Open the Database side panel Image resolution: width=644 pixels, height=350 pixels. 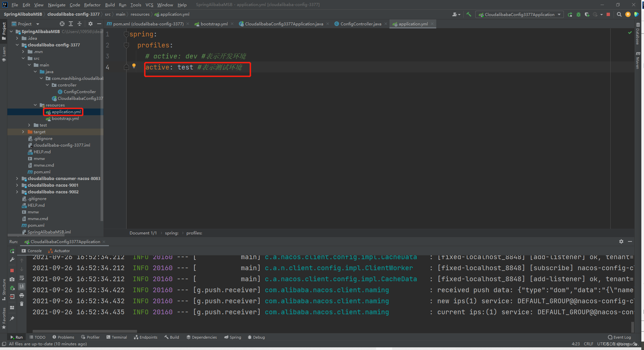[638, 34]
